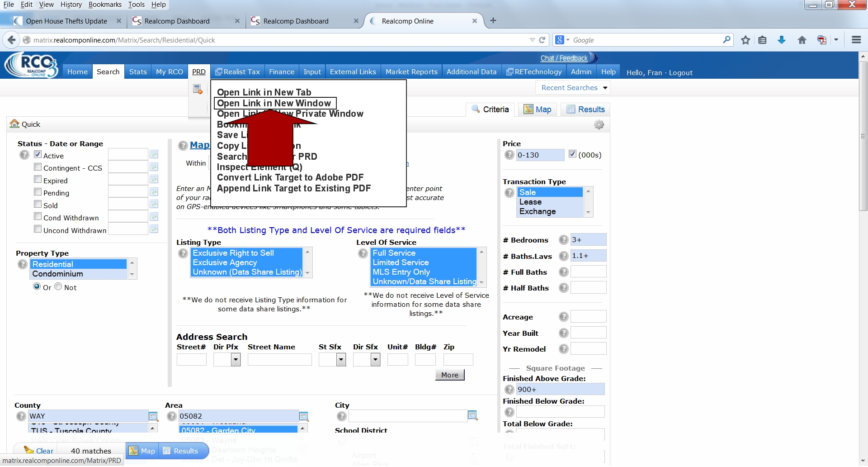Open the St Sfx dropdown

(341, 360)
